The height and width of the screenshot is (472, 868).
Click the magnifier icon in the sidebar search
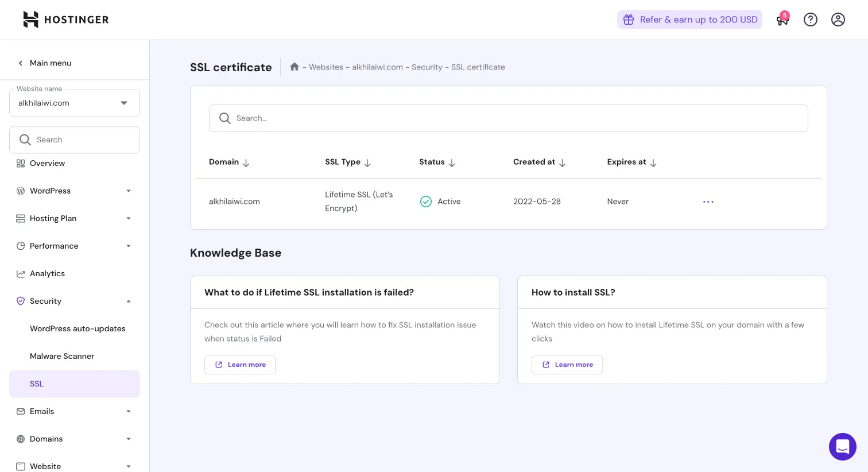click(25, 140)
